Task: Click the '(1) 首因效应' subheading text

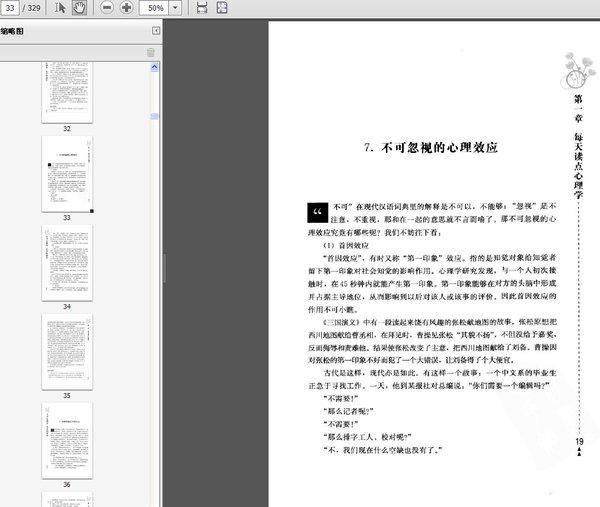Action: click(346, 245)
